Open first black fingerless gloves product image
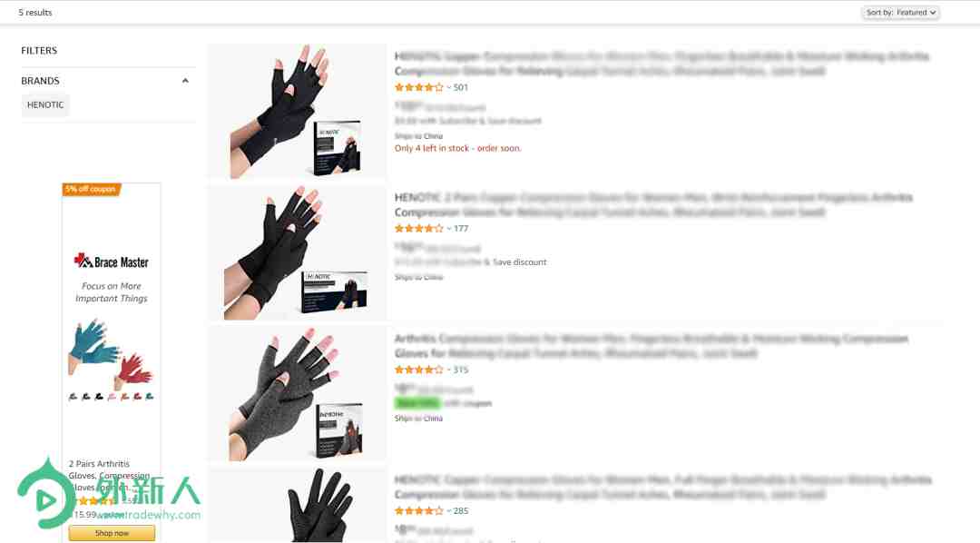Screen dimensions: 980x543 pyautogui.click(x=297, y=112)
